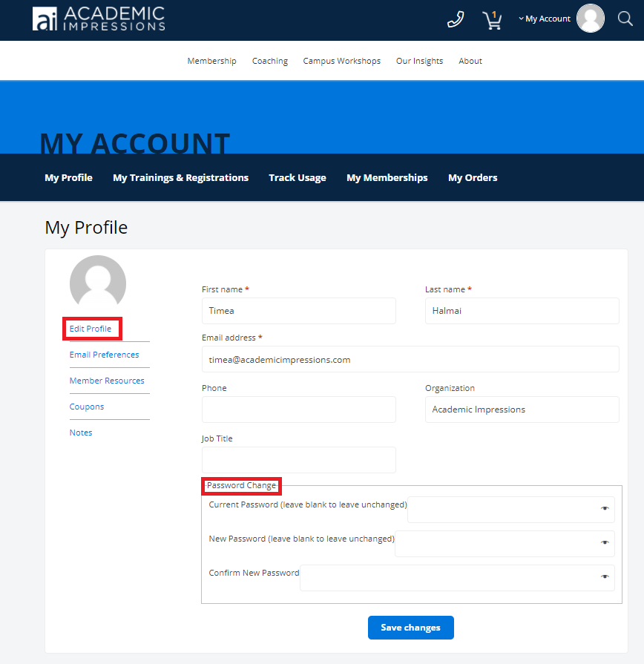The image size is (644, 664).
Task: Click the search magnifier icon
Action: (x=625, y=19)
